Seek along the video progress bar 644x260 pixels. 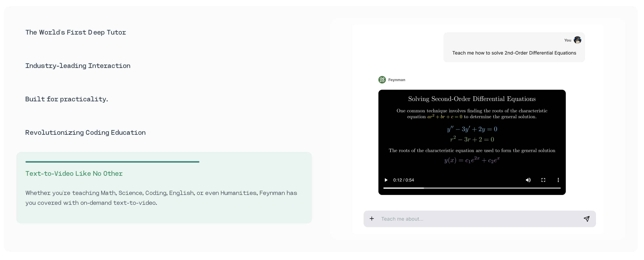coord(472,188)
